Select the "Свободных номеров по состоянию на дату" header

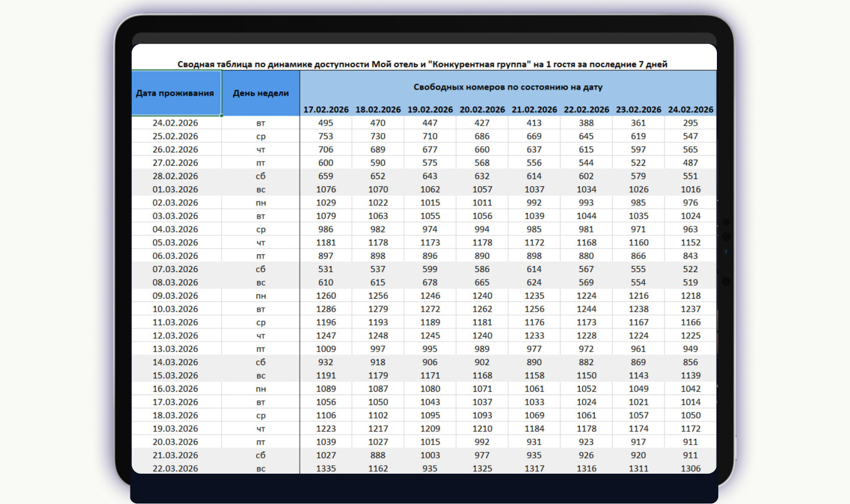(x=508, y=87)
